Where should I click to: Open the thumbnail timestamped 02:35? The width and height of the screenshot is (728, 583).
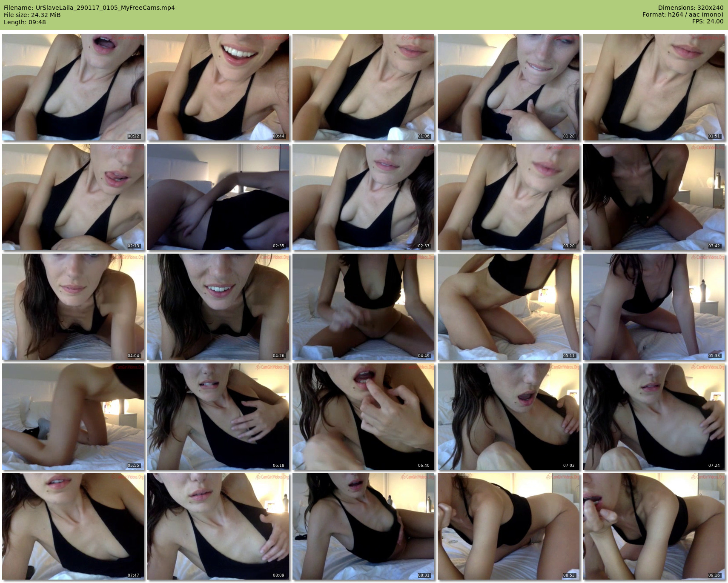218,197
